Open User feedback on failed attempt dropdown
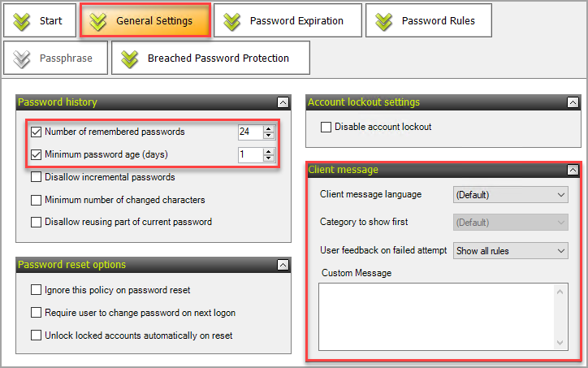 510,250
